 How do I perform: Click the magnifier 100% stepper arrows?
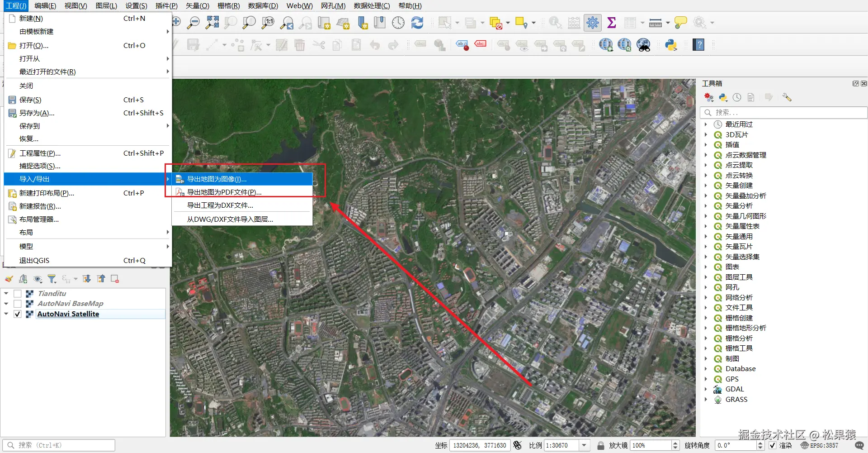click(x=675, y=445)
